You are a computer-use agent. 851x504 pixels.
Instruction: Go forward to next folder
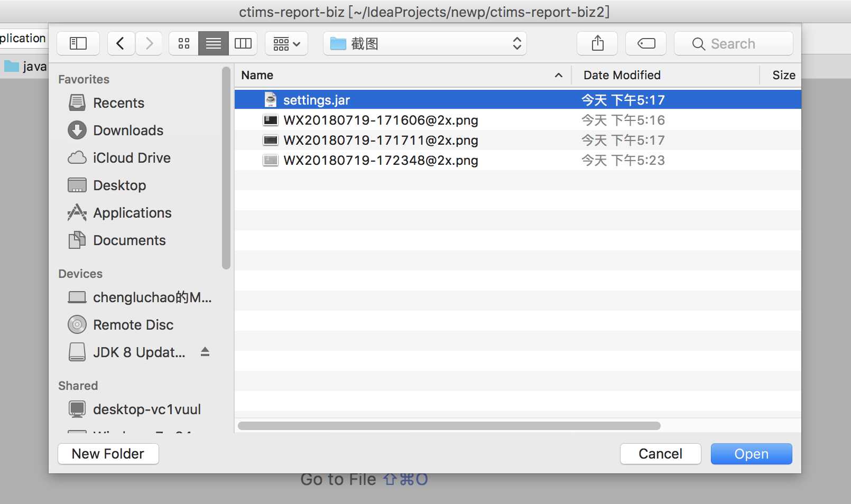pos(149,43)
